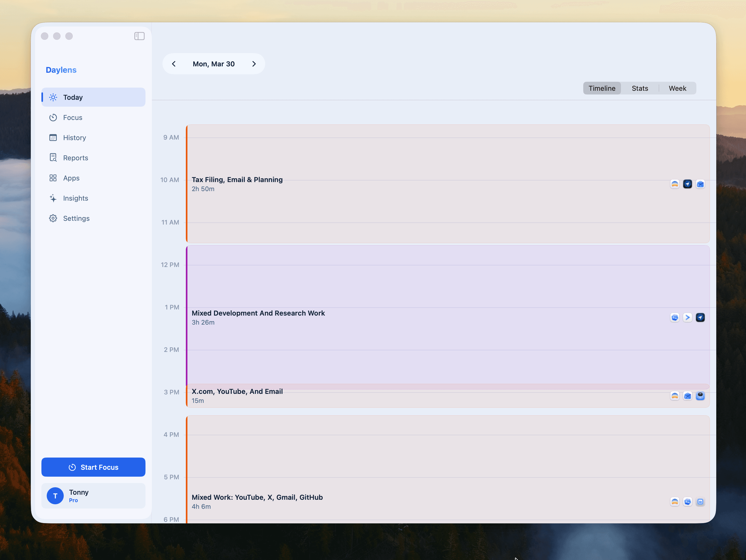
Task: Click rightmost app icon in X.com, YouTube block
Action: [x=700, y=396]
